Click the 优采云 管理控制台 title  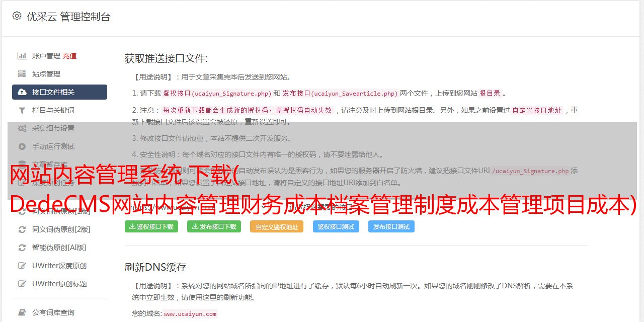point(68,17)
